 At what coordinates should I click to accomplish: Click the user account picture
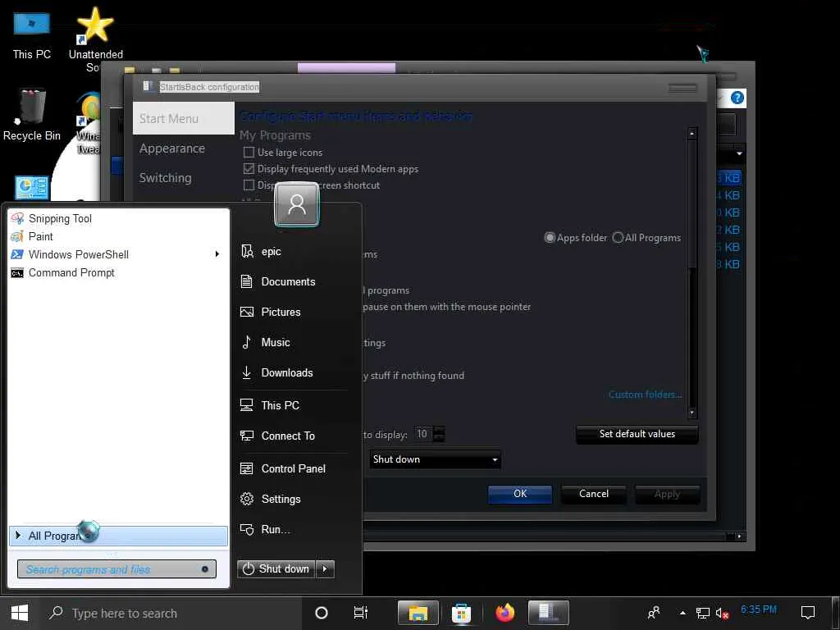[296, 204]
